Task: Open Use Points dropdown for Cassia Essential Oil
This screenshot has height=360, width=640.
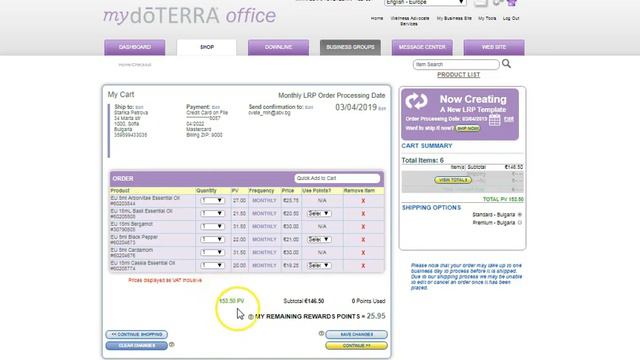Action: coord(319,265)
